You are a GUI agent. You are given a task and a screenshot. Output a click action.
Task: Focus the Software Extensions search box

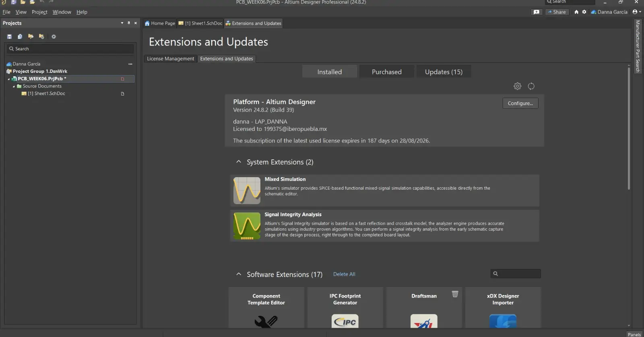516,274
